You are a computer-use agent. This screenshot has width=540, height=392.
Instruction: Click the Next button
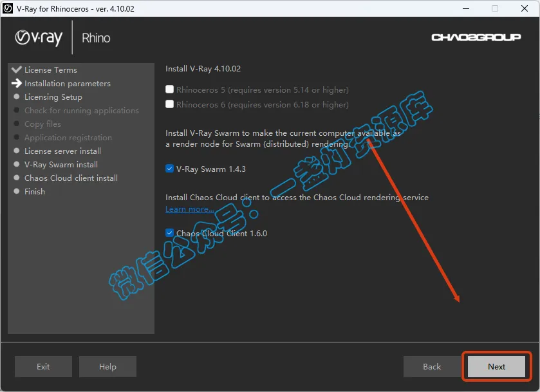tap(496, 366)
